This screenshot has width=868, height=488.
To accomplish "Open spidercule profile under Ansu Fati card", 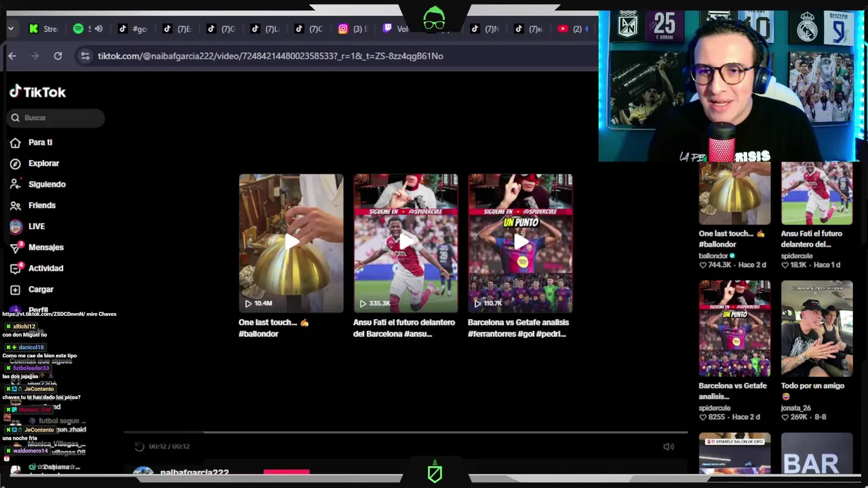I will (796, 256).
